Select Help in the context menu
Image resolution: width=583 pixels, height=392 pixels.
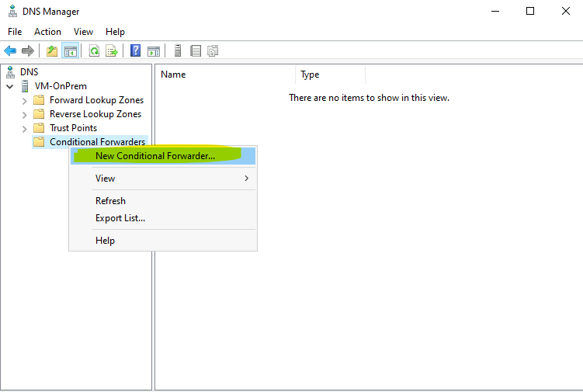point(163,241)
